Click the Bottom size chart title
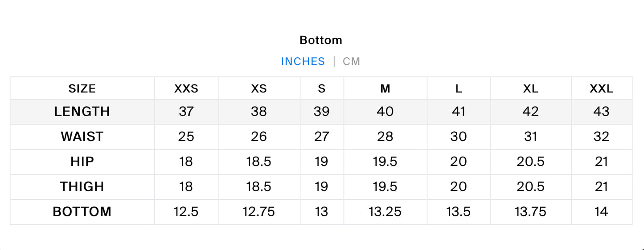Viewport: 644px width, 250px height. pyautogui.click(x=321, y=40)
